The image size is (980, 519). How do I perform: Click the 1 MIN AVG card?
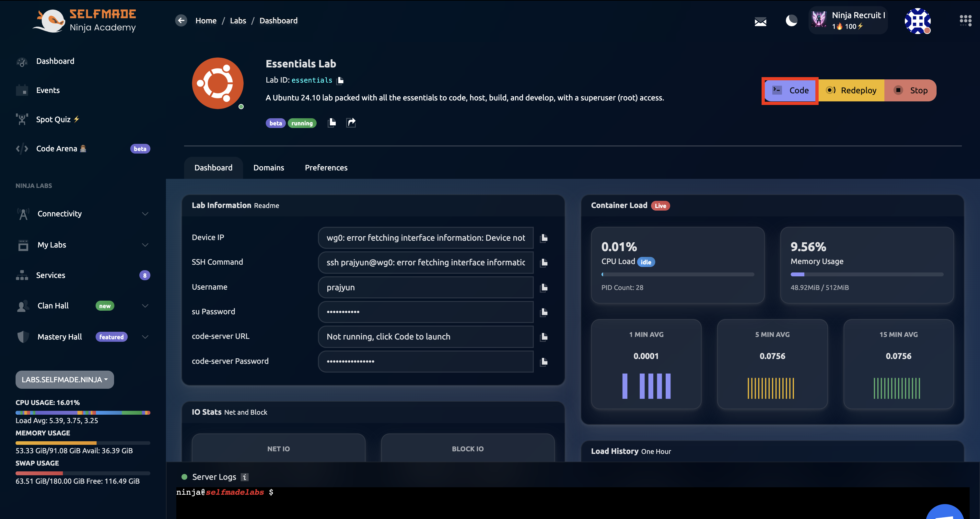pyautogui.click(x=646, y=364)
